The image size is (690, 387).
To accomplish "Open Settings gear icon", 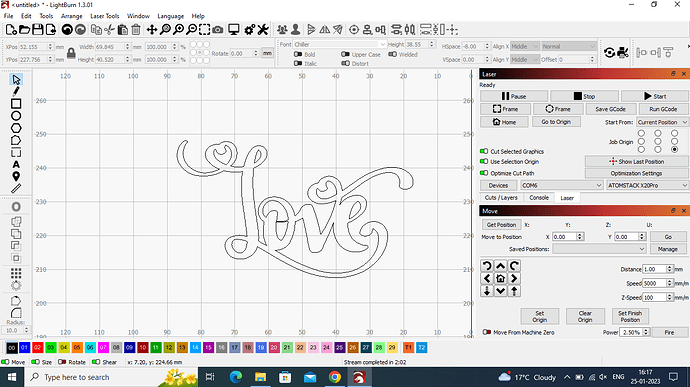I will [250, 29].
